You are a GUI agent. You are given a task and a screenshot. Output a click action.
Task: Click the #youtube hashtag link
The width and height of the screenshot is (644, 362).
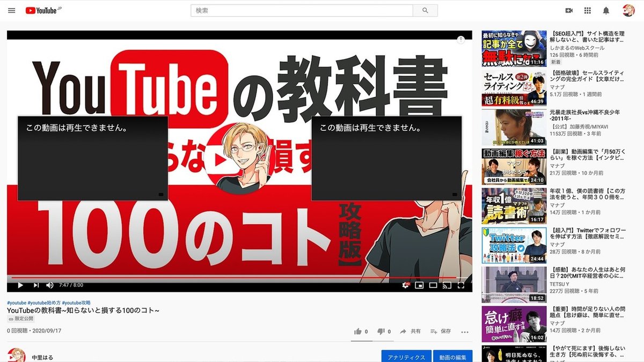tap(16, 302)
